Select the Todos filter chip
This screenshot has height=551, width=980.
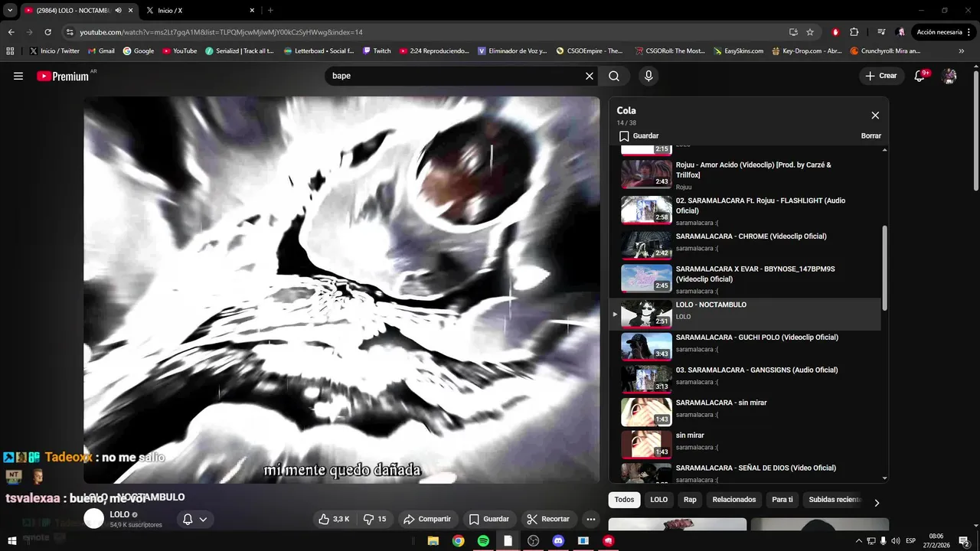pos(624,500)
